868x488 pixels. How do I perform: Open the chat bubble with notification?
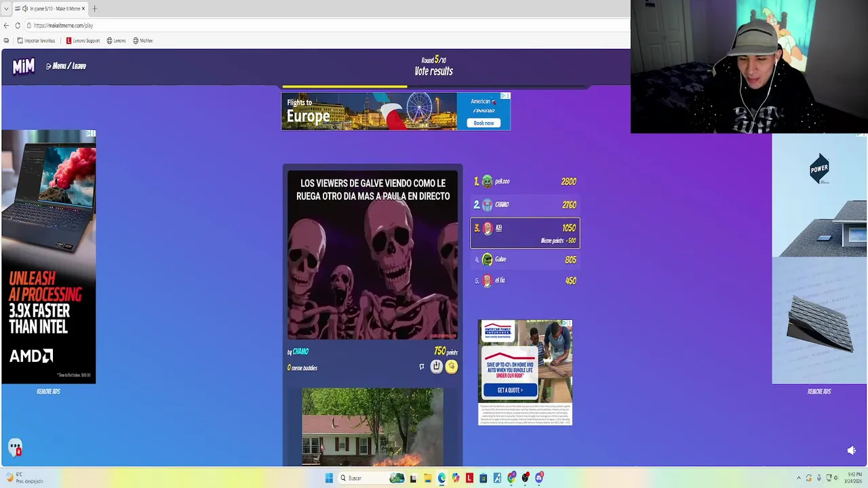[15, 448]
